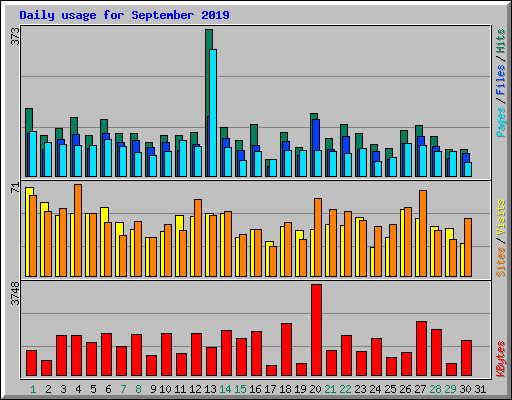
Task: Click the 'Visits' legend label
Action: 500,217
